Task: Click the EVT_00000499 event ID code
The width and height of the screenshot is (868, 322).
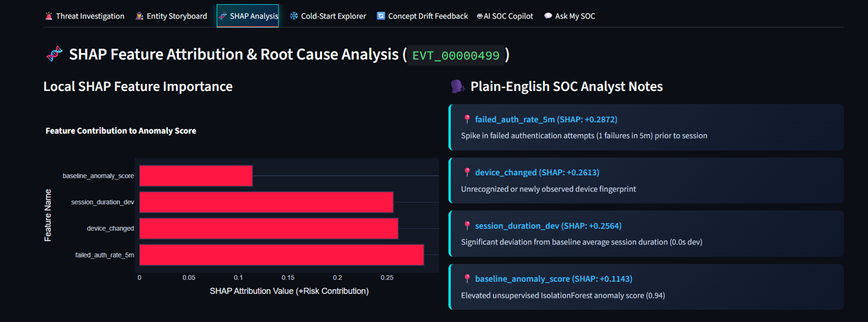Action: click(456, 55)
